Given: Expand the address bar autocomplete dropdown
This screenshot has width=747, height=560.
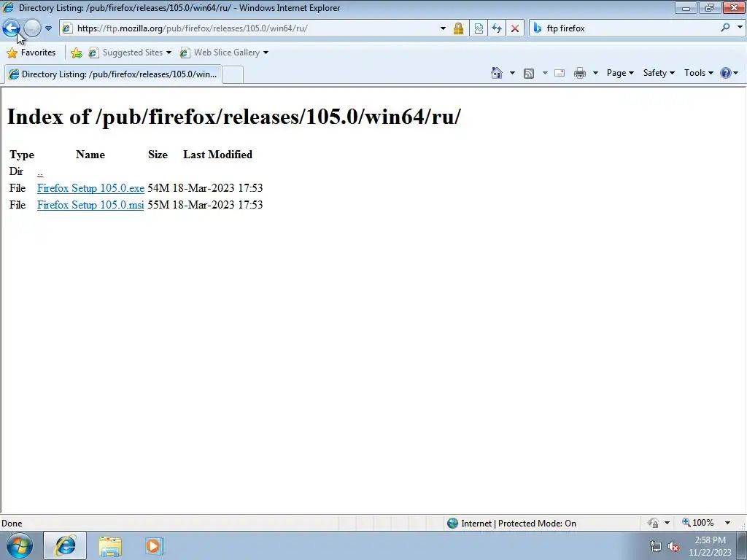Looking at the screenshot, I should click(x=443, y=28).
